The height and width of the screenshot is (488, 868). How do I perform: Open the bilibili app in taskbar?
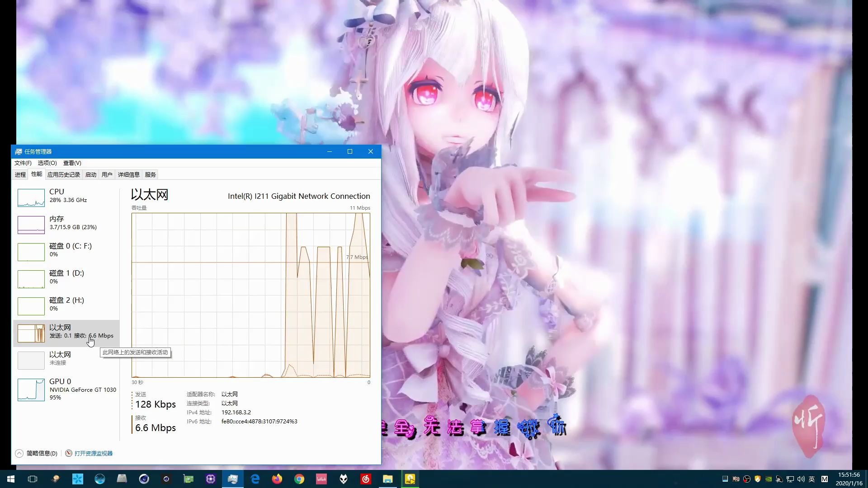pos(321,479)
